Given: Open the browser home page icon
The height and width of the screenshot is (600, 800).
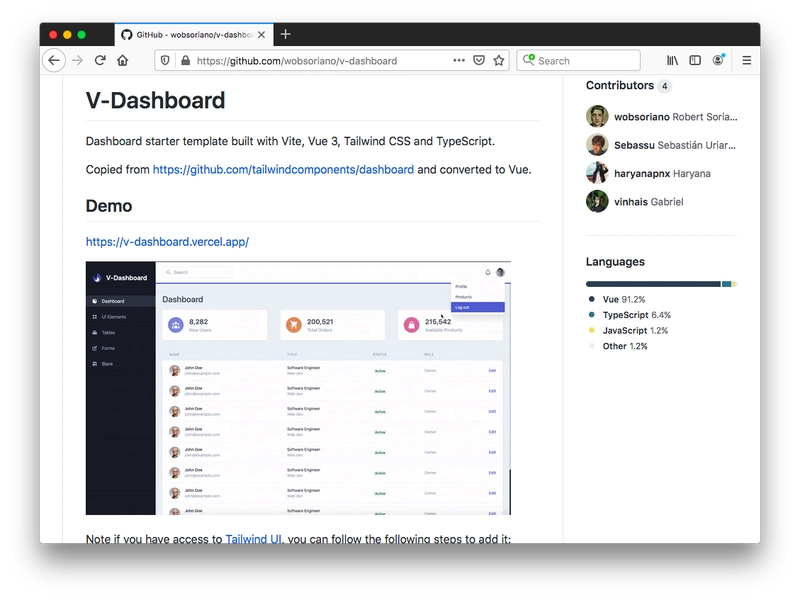Looking at the screenshot, I should (x=122, y=61).
